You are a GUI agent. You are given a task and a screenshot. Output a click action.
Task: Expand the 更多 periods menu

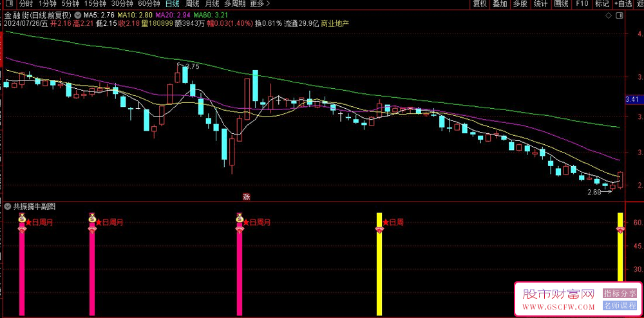click(260, 4)
